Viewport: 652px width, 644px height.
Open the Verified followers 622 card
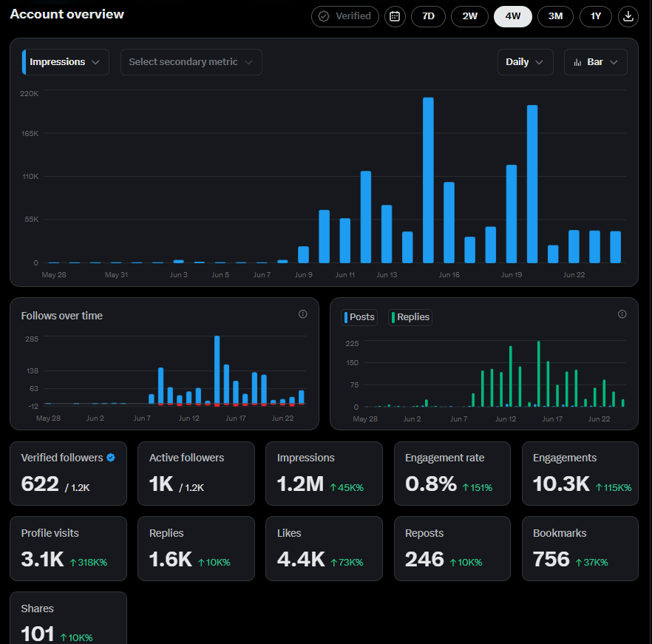pos(68,473)
